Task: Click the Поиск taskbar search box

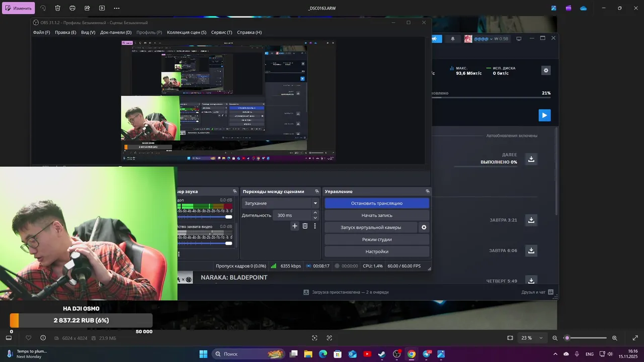Action: click(249, 354)
